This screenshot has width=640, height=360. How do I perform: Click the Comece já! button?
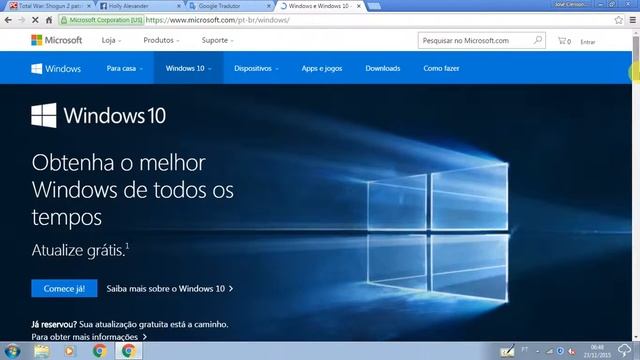tap(64, 289)
